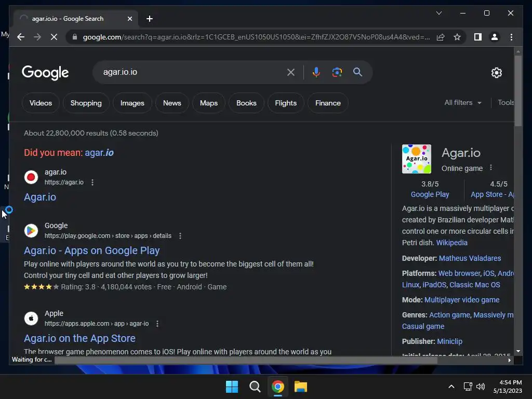The width and height of the screenshot is (532, 399).
Task: Open the Casual game link
Action: (x=423, y=326)
